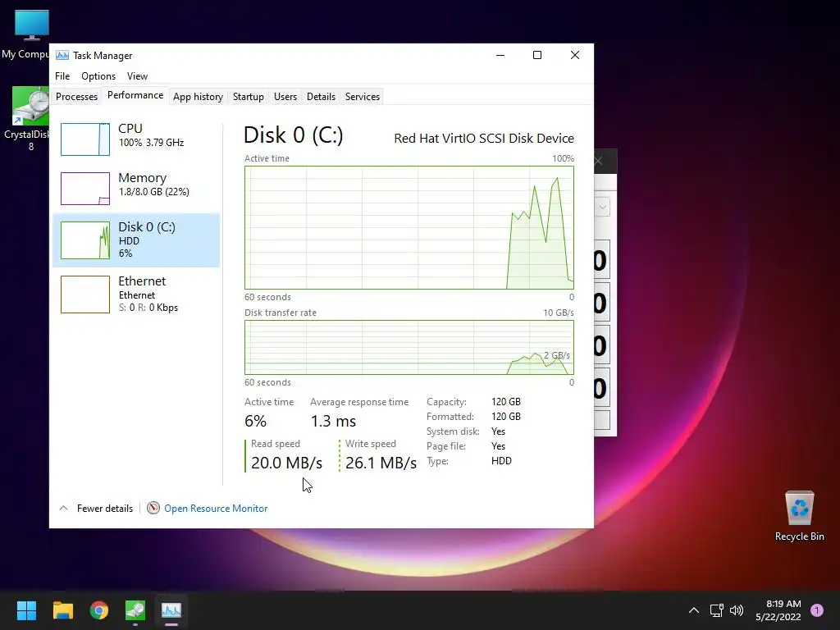Select the Performance tab
Image resolution: width=840 pixels, height=630 pixels.
coord(135,95)
